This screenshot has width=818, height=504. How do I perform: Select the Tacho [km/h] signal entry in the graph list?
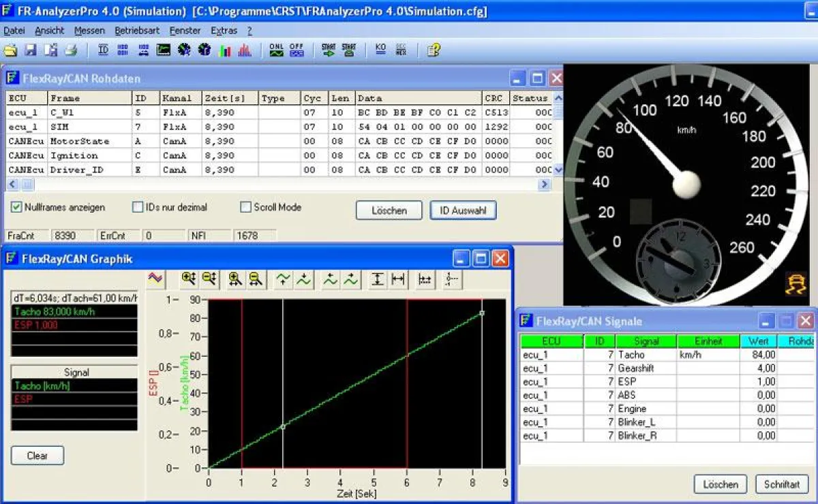point(74,386)
